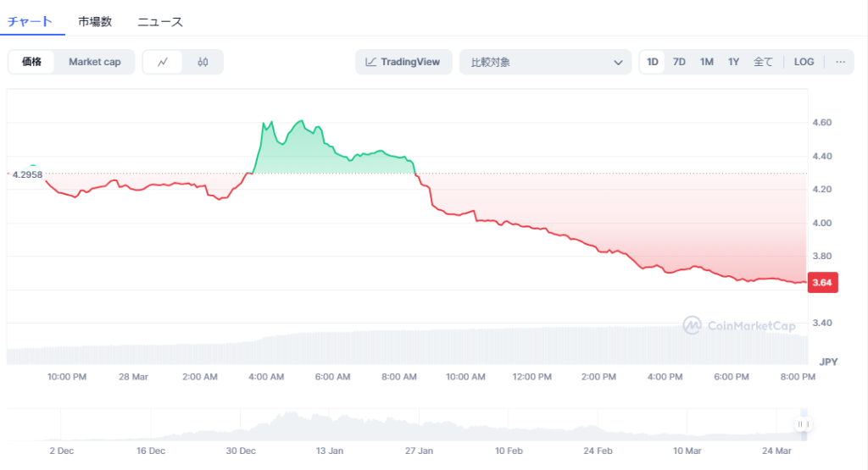Enable the LOG scale
This screenshot has width=868, height=470.
click(x=804, y=62)
